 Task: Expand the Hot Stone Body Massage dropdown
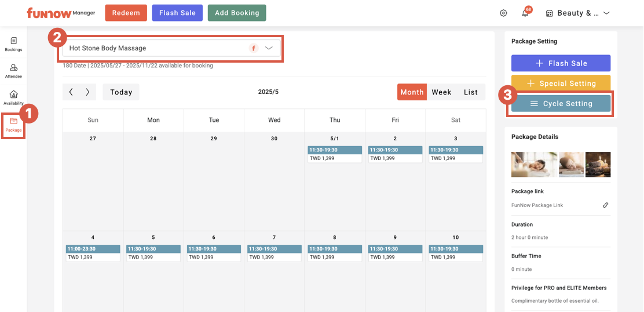coord(269,48)
